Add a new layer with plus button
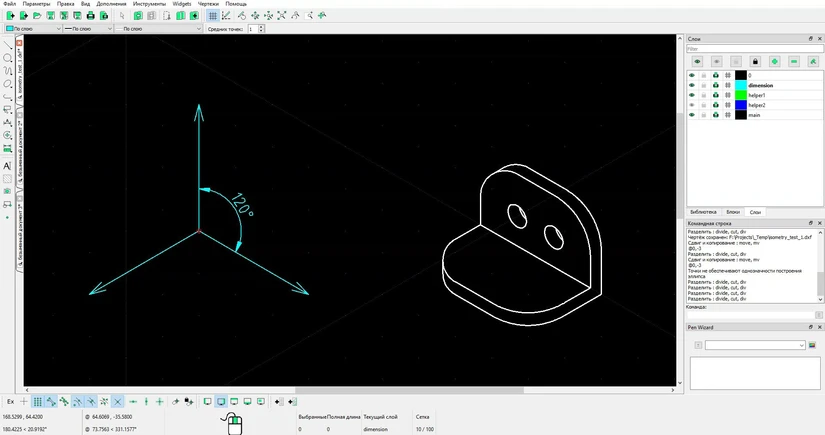 pyautogui.click(x=774, y=62)
